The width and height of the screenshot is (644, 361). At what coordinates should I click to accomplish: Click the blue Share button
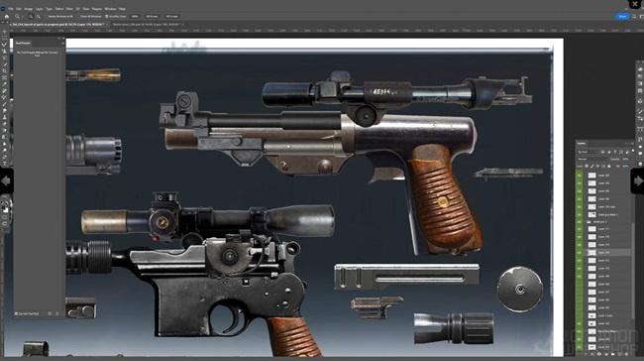tap(622, 17)
